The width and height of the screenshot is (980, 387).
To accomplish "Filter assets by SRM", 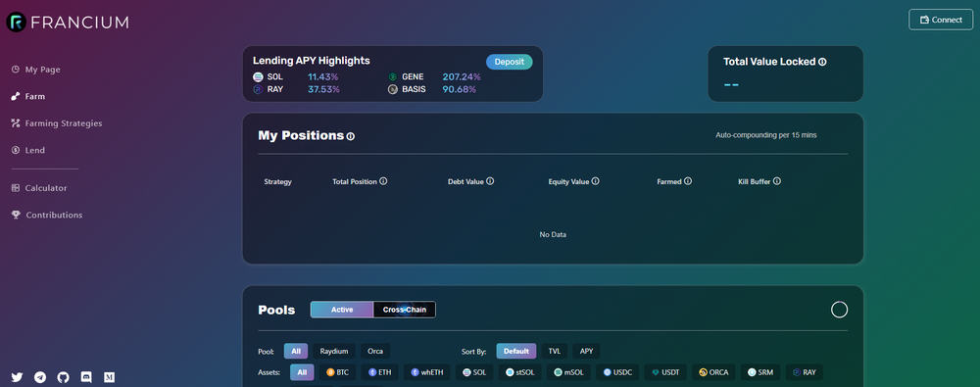I will click(760, 372).
